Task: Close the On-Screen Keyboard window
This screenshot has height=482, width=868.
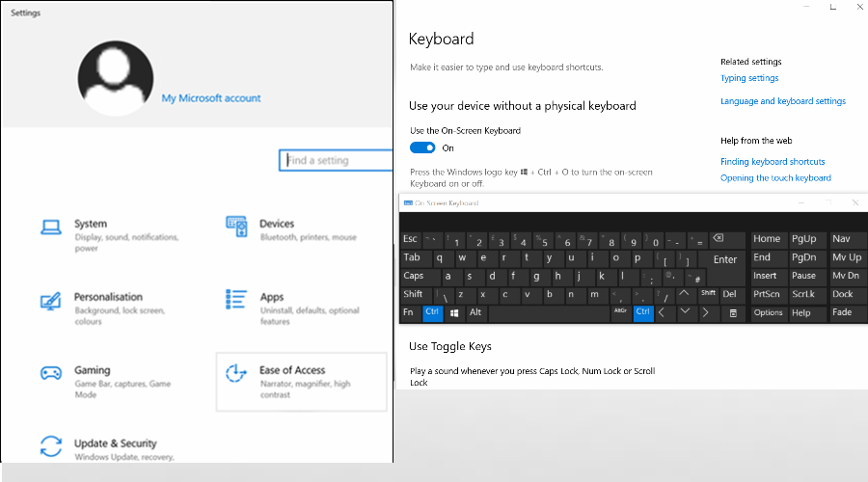Action: tap(855, 203)
